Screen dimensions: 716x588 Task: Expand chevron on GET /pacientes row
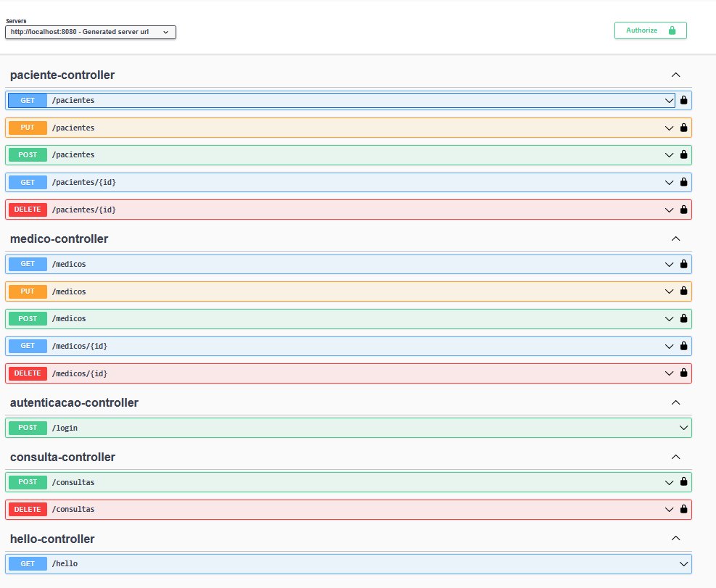point(669,101)
